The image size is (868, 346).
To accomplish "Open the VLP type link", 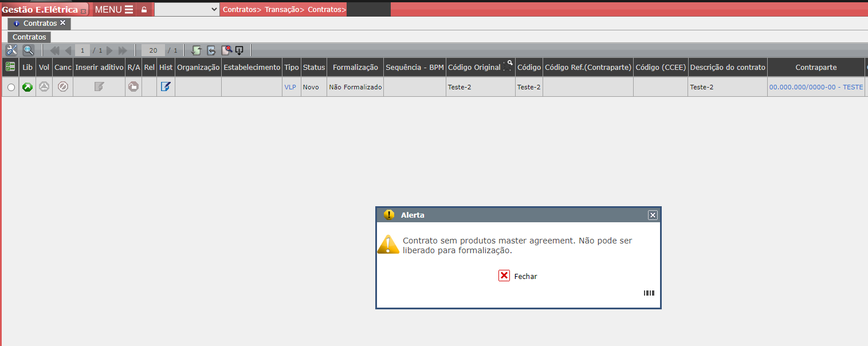I will (x=290, y=87).
